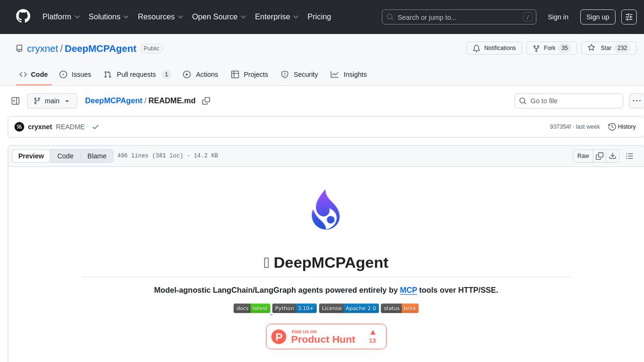Download raw file icon
The height and width of the screenshot is (362, 644).
[612, 156]
